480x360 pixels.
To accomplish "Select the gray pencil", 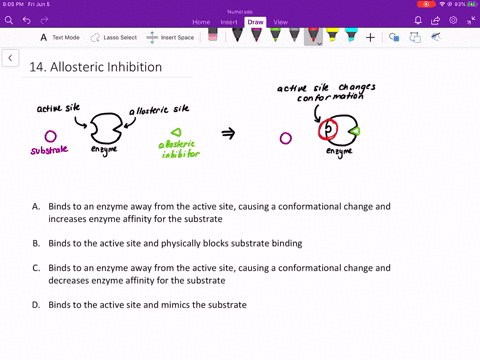I will pyautogui.click(x=294, y=35).
